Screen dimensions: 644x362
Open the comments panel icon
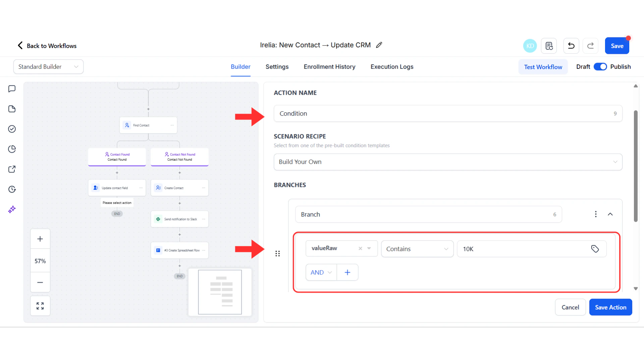[12, 88]
